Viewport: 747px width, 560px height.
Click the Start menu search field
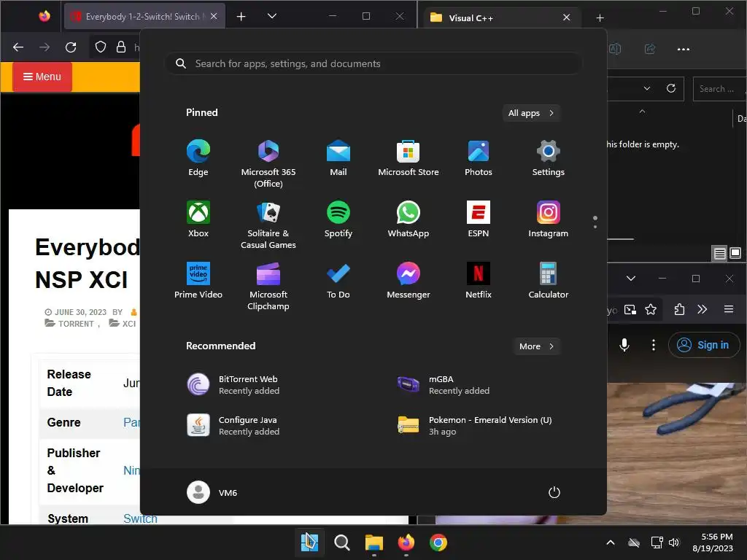pos(373,63)
